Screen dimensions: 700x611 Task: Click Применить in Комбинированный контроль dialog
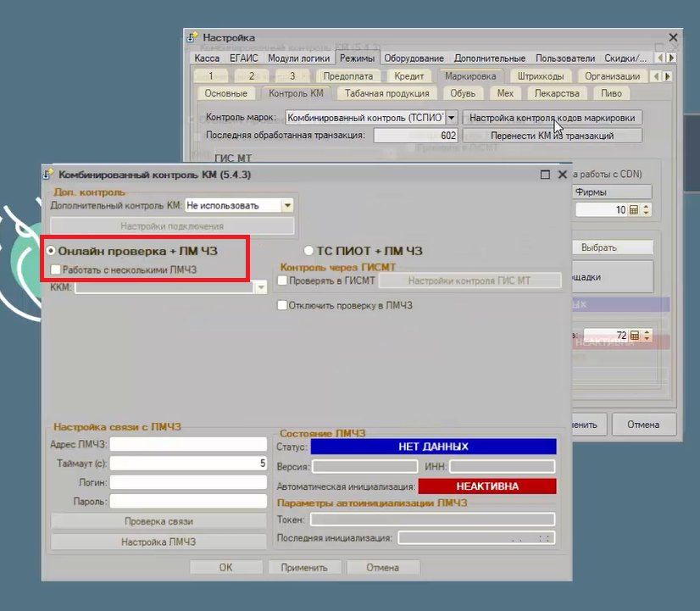click(304, 567)
